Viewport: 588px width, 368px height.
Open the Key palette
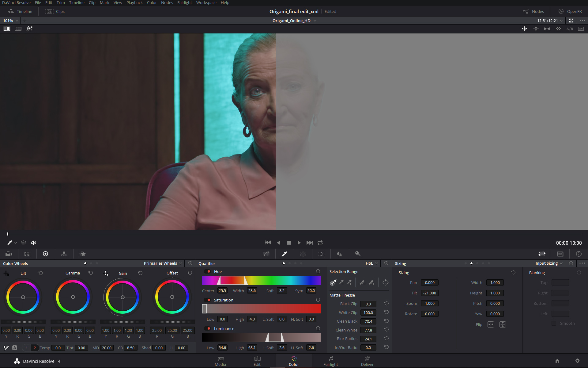pos(358,254)
